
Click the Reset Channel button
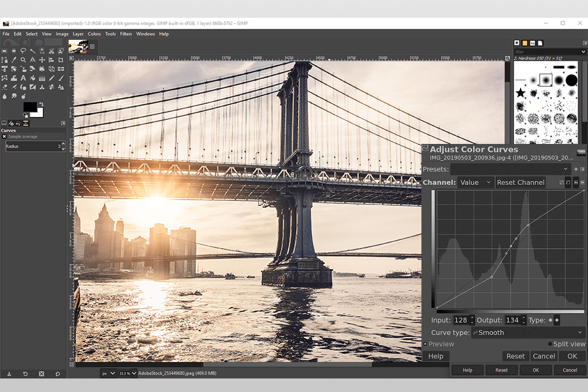(521, 183)
